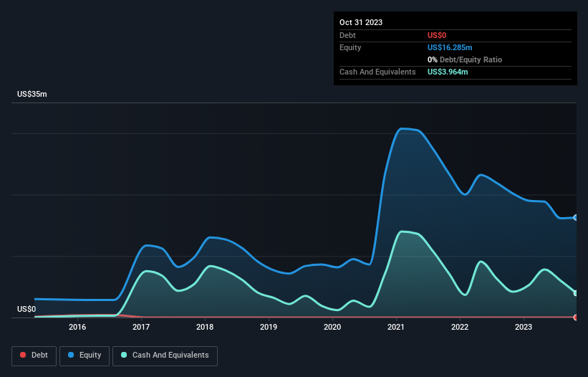Click the Debt row label in tooltip

click(x=347, y=35)
